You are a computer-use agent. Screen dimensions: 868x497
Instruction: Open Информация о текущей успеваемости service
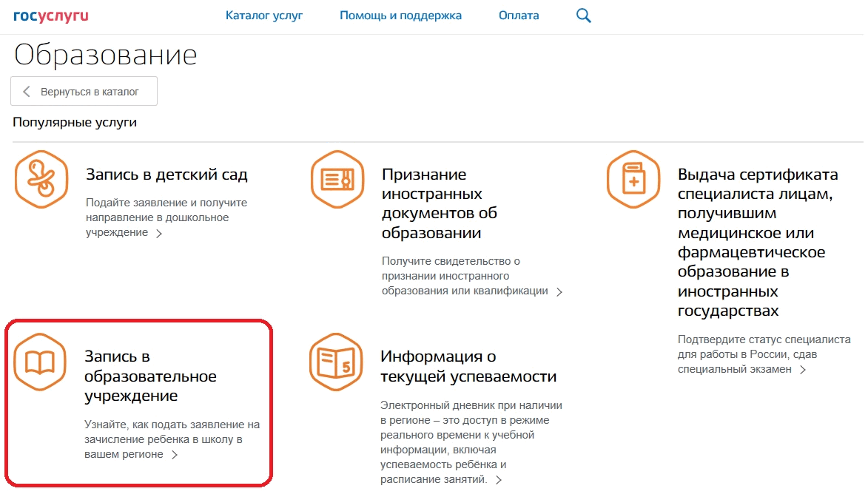468,366
